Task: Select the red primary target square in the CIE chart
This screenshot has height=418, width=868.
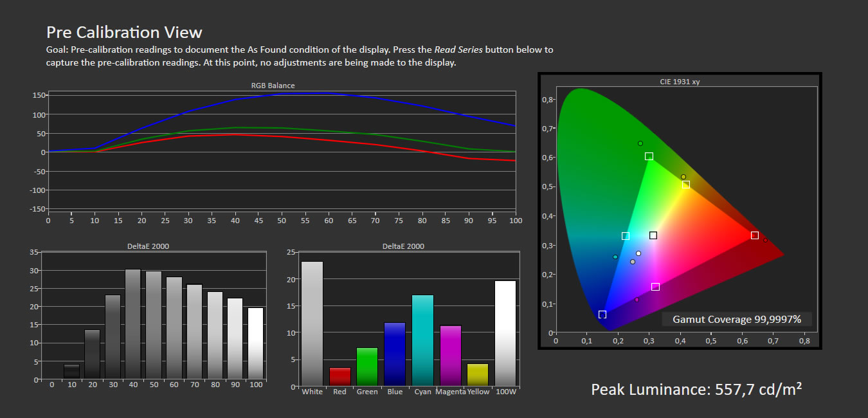Action: pos(755,235)
